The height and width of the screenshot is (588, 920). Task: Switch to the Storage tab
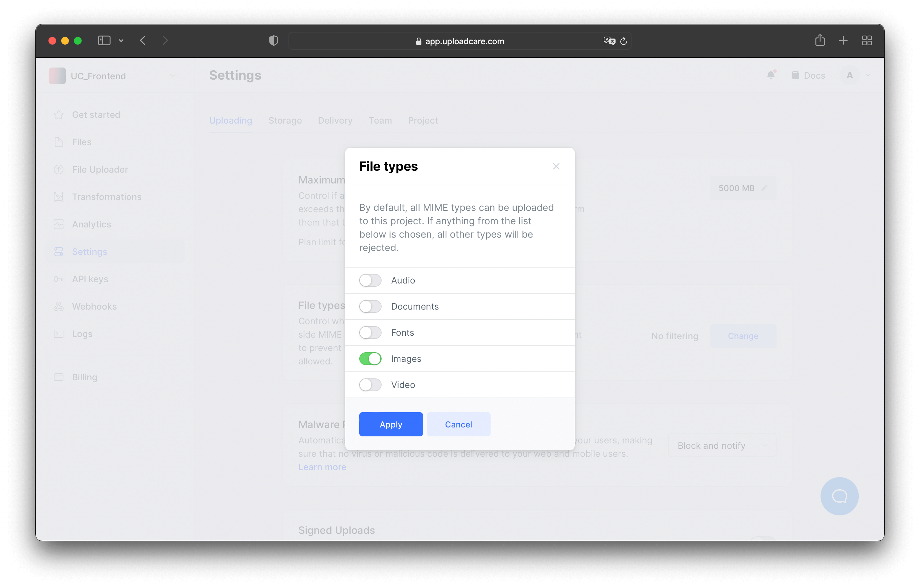[285, 120]
